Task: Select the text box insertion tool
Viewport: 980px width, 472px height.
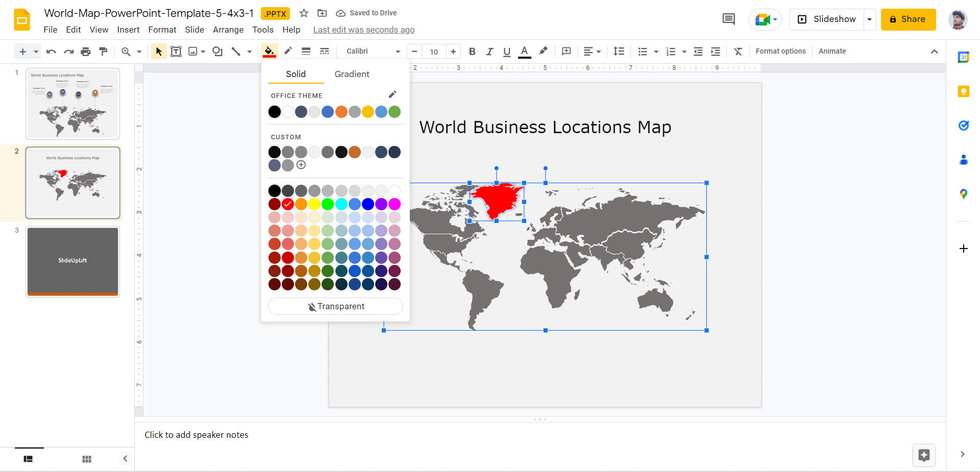Action: (176, 51)
